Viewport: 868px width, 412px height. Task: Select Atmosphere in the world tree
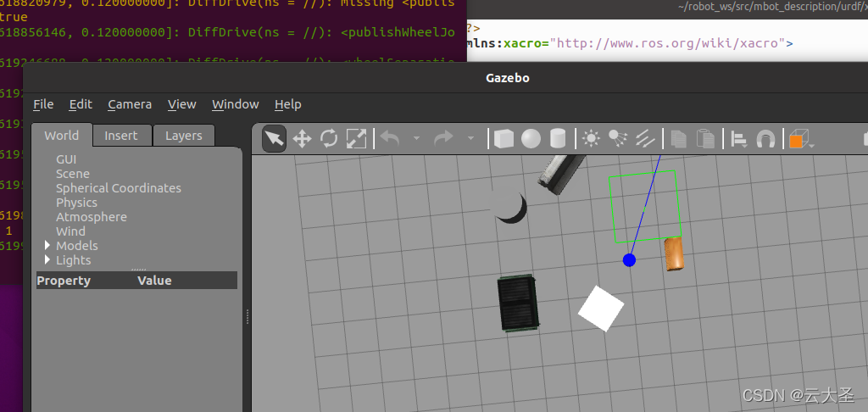(x=92, y=217)
